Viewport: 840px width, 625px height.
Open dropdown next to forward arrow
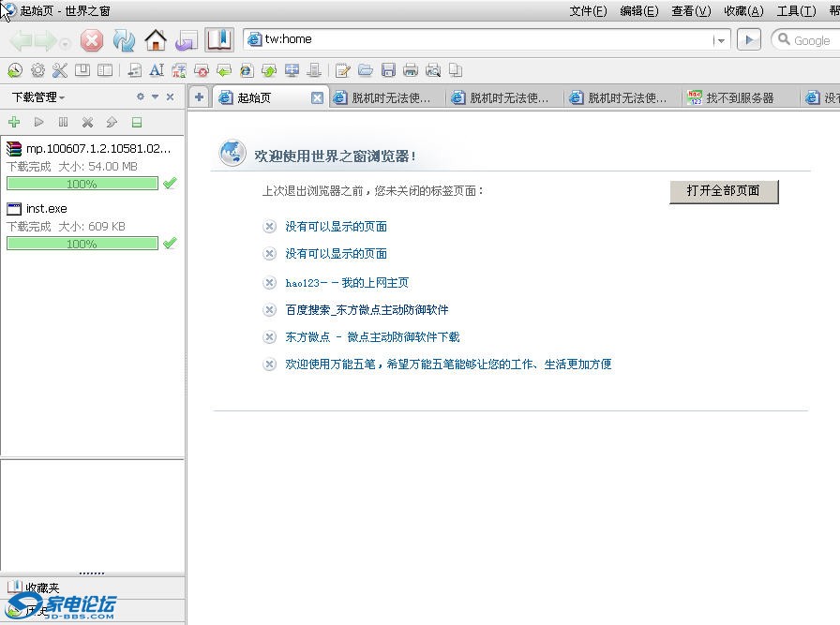click(x=65, y=43)
